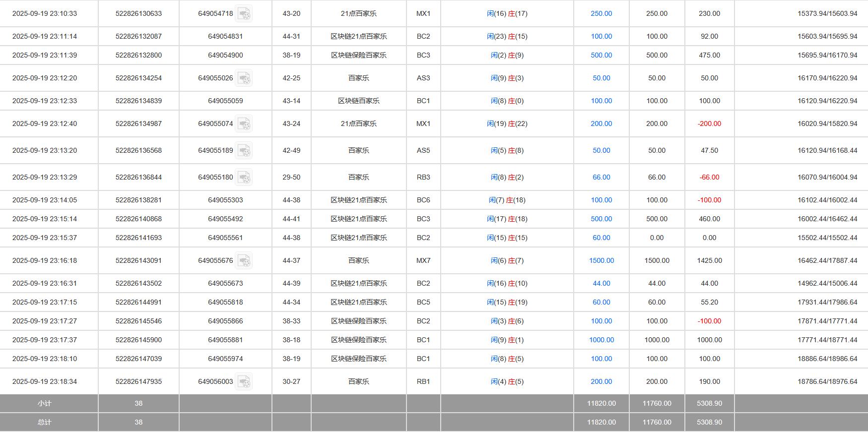Select order number 522826138281
The image size is (868, 432).
[138, 200]
